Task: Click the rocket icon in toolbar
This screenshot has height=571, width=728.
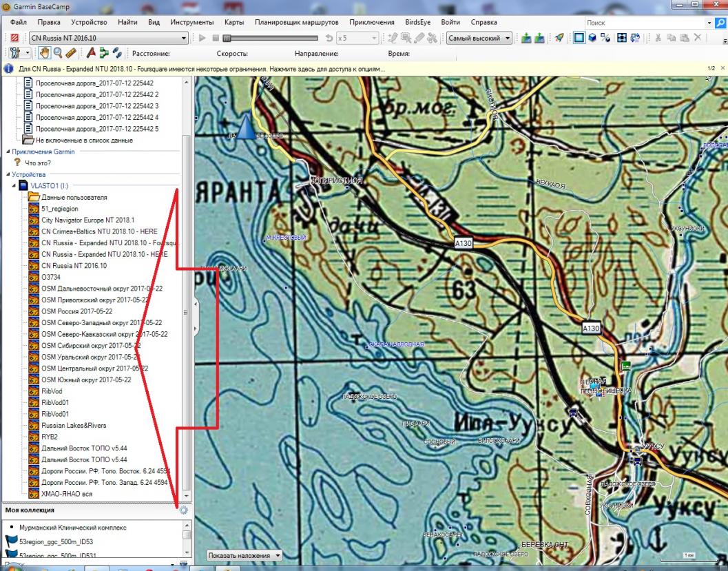Action: coord(559,38)
